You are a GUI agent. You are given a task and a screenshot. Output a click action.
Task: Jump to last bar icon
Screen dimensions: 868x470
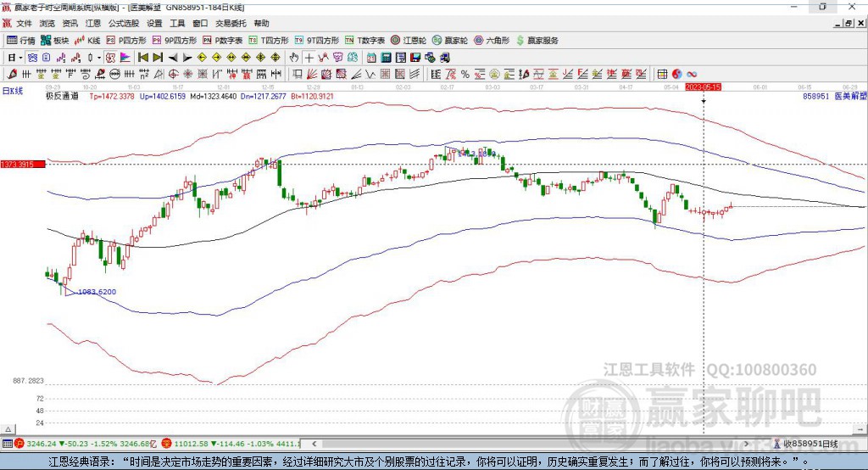158,58
